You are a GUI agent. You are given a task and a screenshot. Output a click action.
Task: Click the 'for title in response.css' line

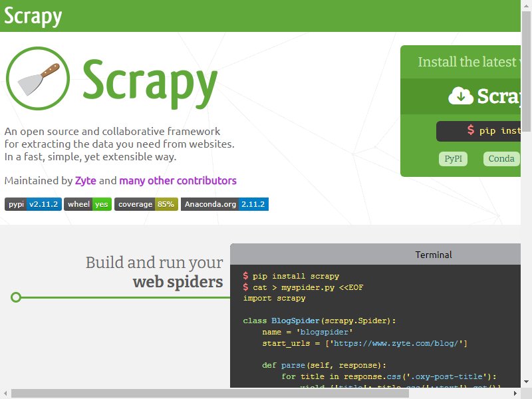(389, 376)
